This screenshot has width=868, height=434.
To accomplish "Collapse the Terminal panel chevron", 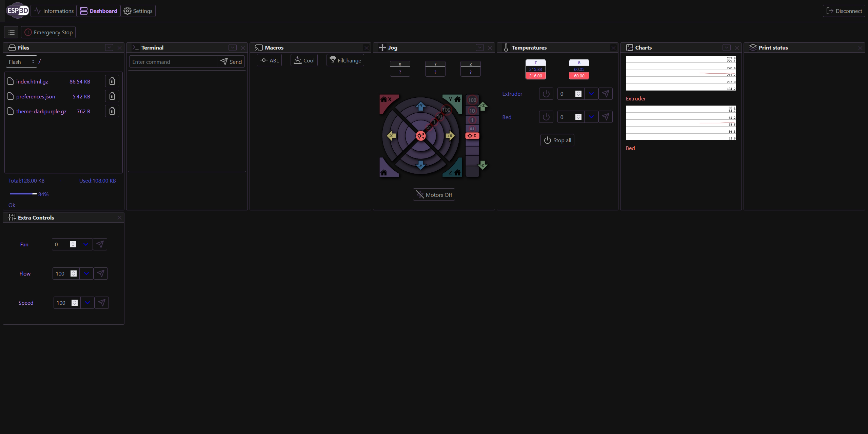I will (x=233, y=48).
